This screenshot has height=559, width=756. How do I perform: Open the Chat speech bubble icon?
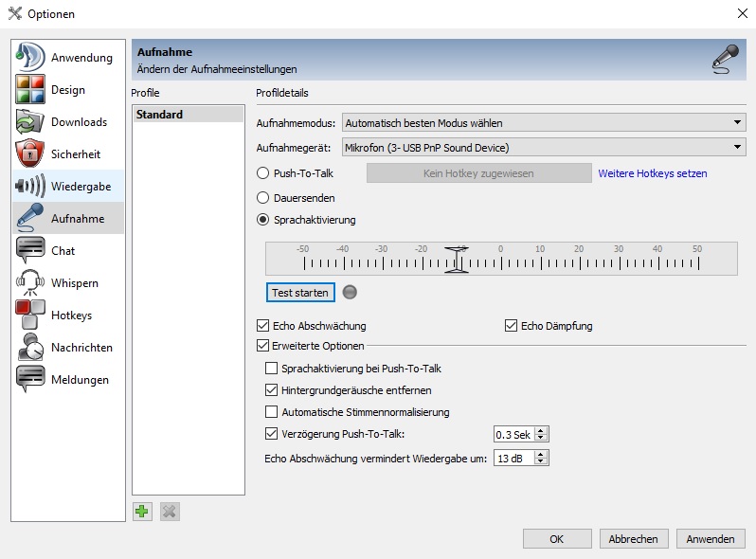tap(30, 250)
